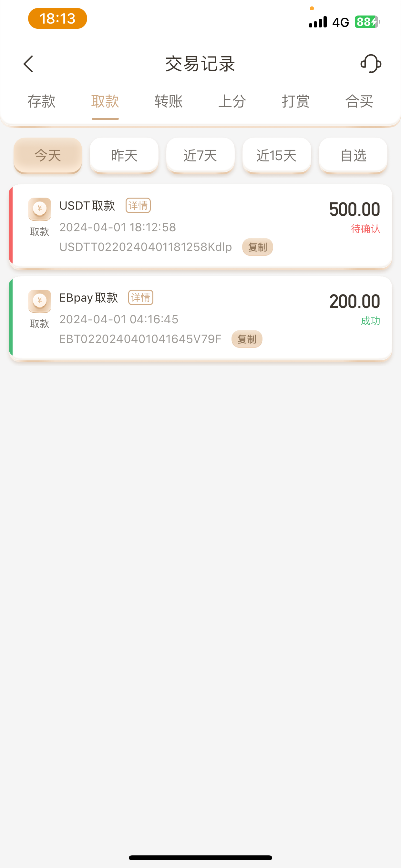Go to the 打赏 tab
This screenshot has height=868, width=401.
pyautogui.click(x=295, y=101)
